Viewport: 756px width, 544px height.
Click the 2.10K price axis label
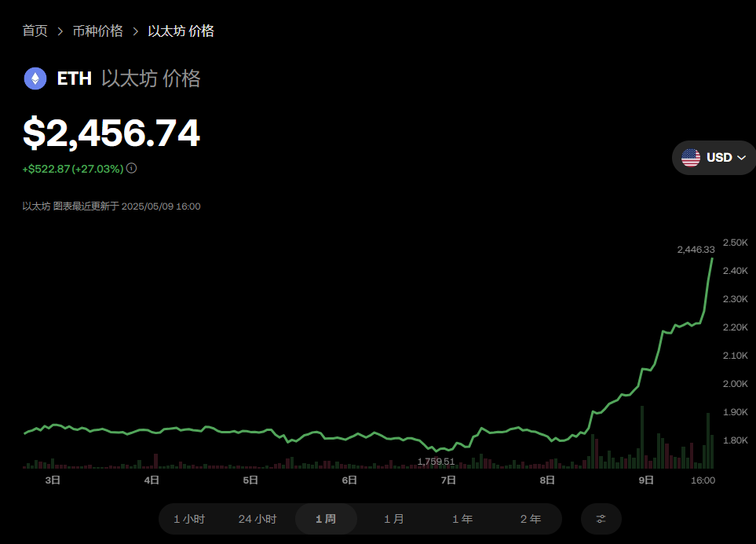[x=736, y=356]
